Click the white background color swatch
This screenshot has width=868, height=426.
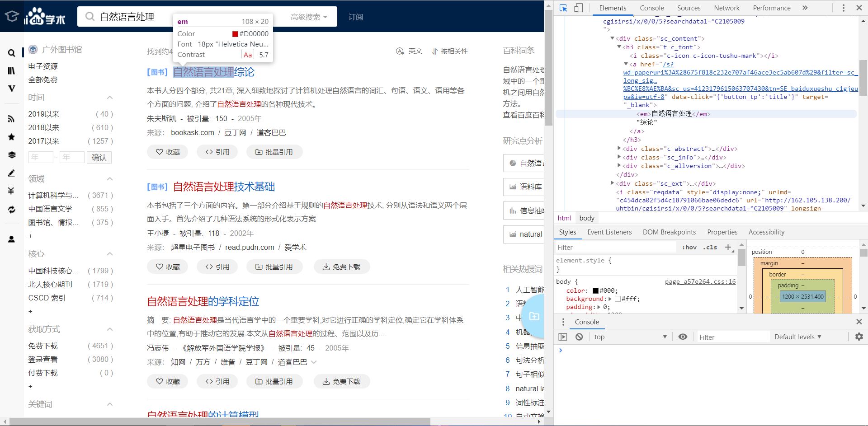click(x=618, y=299)
